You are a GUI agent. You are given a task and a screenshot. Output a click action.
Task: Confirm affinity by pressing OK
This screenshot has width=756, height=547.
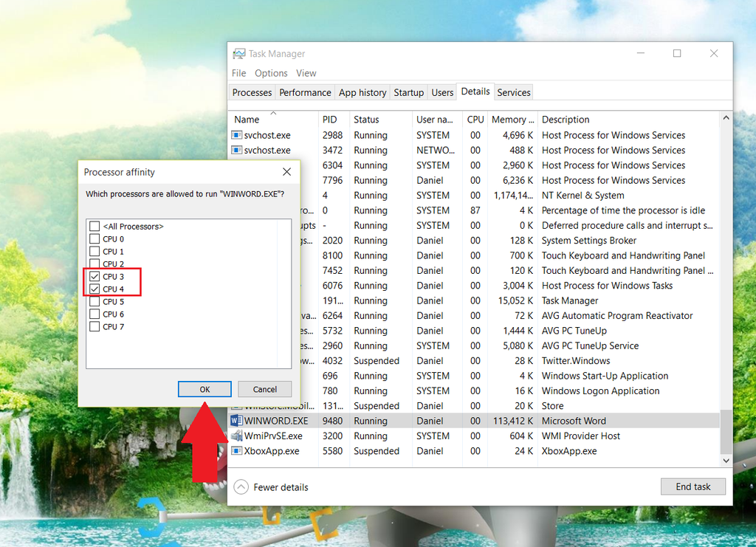pyautogui.click(x=205, y=389)
